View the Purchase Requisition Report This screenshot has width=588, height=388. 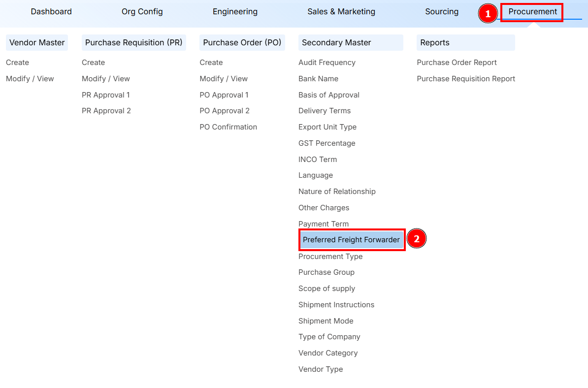(465, 78)
